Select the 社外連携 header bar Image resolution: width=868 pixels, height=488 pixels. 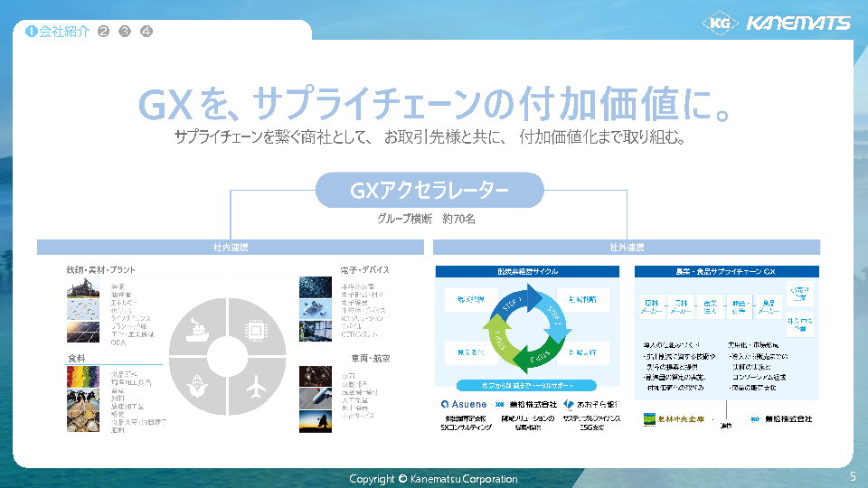(x=627, y=247)
